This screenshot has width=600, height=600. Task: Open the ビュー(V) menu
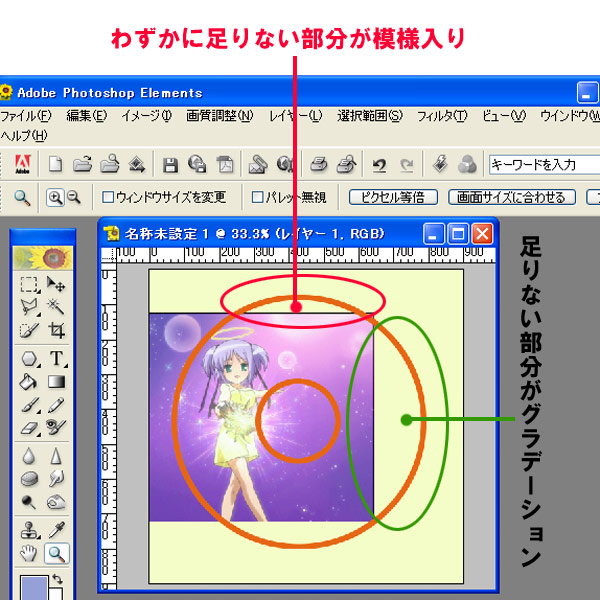pos(504,116)
